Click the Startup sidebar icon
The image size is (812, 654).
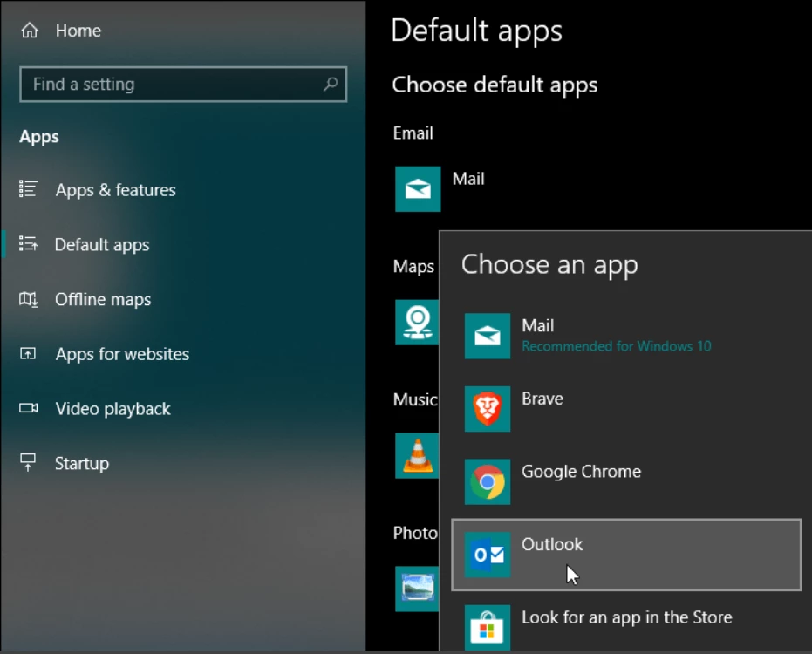coord(28,462)
